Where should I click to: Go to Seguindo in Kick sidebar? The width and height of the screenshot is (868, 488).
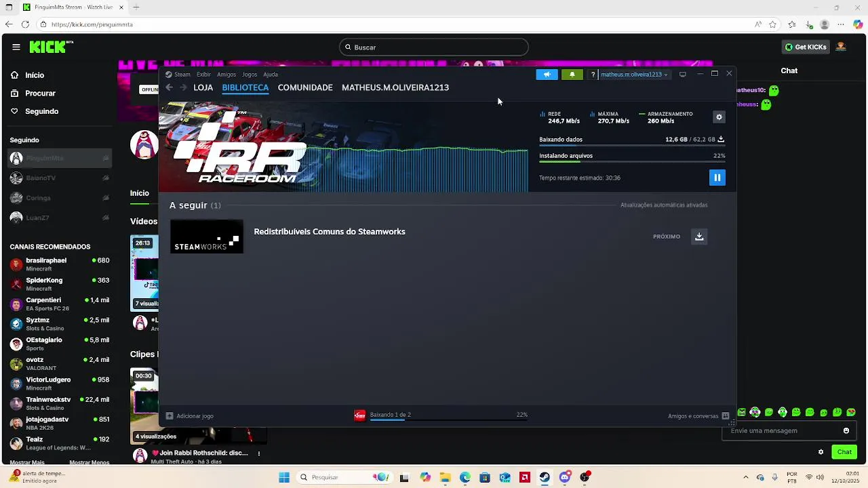tap(35, 111)
